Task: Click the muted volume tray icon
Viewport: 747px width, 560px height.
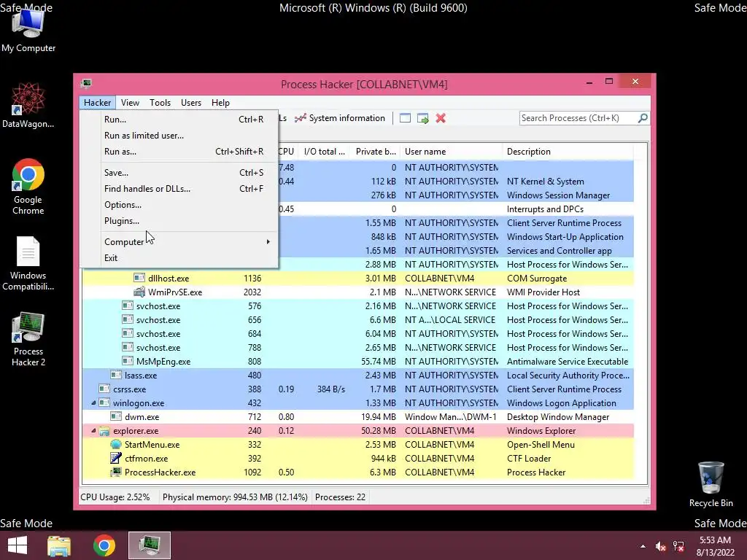Action: pos(660,546)
